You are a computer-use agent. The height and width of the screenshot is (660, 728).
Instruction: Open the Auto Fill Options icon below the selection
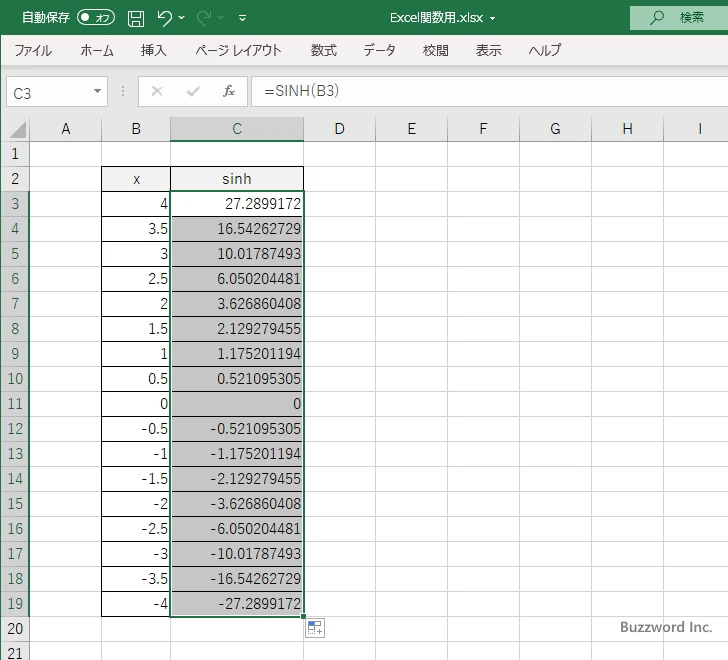315,628
